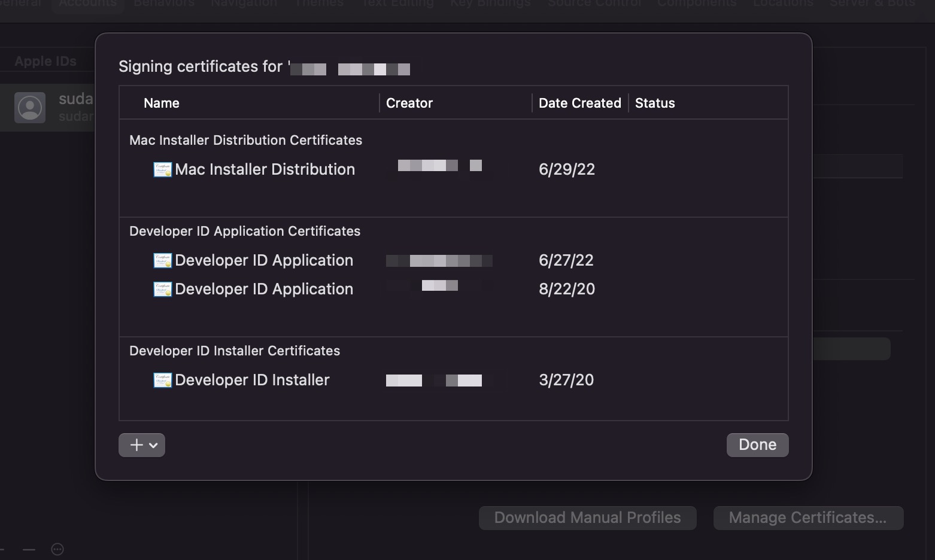
Task: Open the add-certificate type dropdown chevron
Action: coord(152,445)
